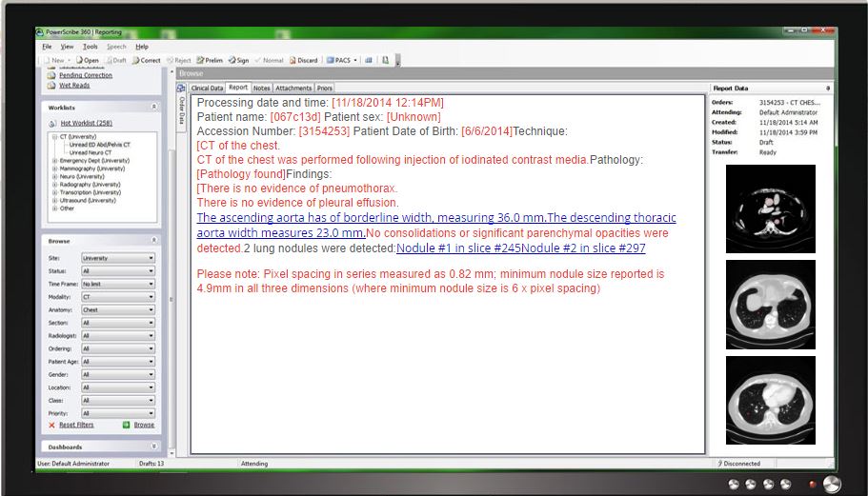Collapse the CT (University) tree node
Viewport: 868px width, 496px height.
point(55,136)
